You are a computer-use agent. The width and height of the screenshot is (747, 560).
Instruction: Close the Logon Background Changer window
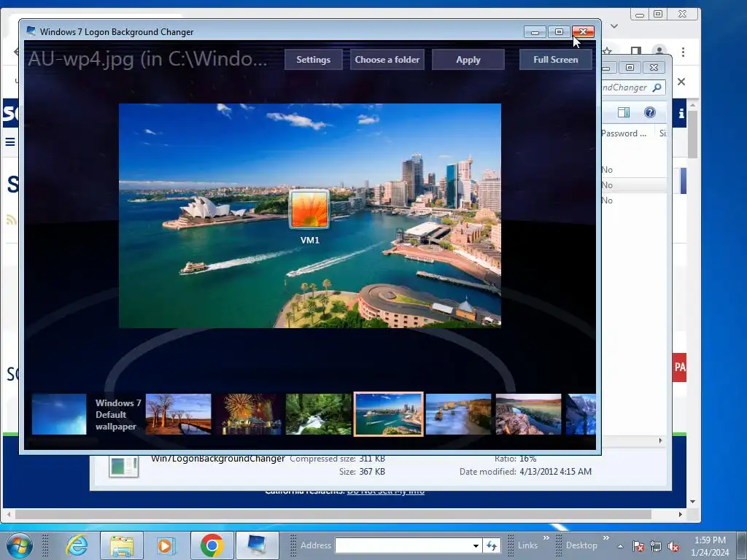click(583, 32)
